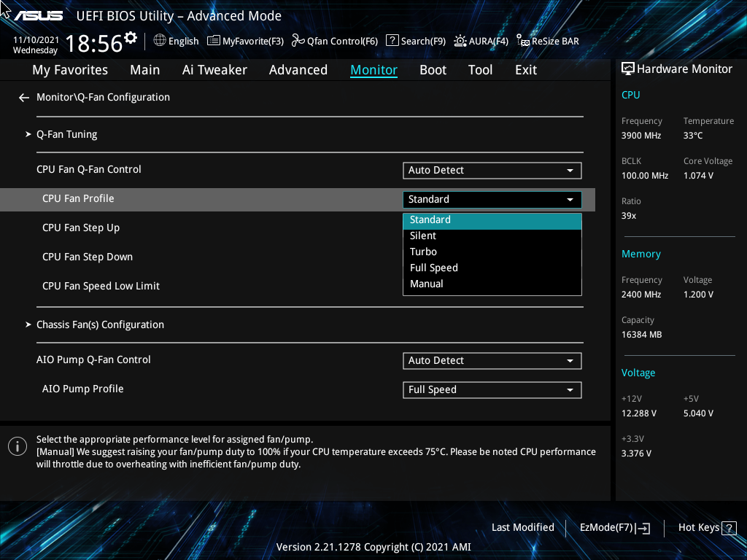The height and width of the screenshot is (560, 747).
Task: Click Memory frequency value 2400 MHz
Action: (641, 295)
